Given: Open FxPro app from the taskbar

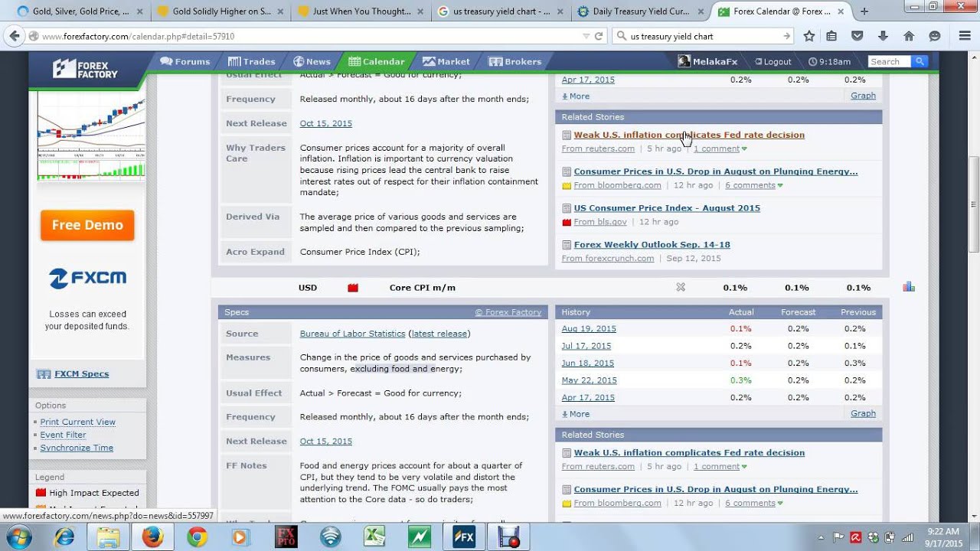Looking at the screenshot, I should pyautogui.click(x=286, y=536).
